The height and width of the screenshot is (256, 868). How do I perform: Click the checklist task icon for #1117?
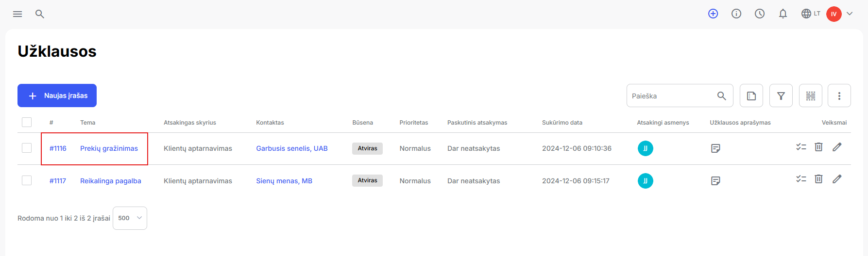pos(801,179)
